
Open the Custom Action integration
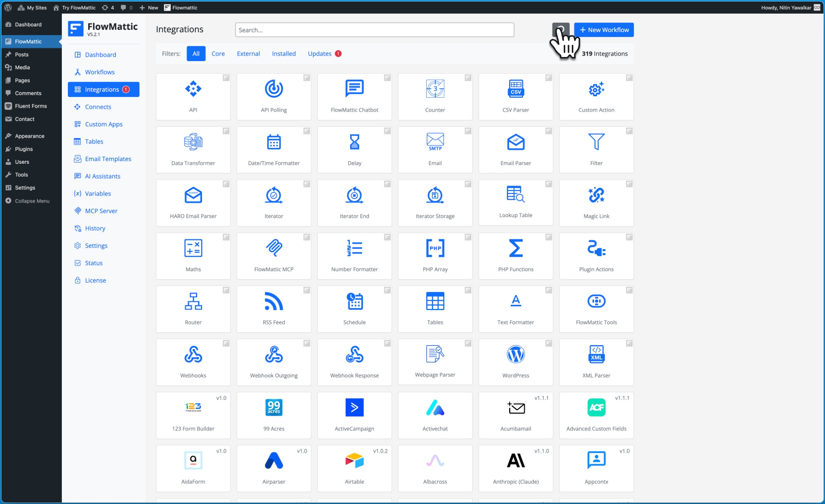coord(596,97)
